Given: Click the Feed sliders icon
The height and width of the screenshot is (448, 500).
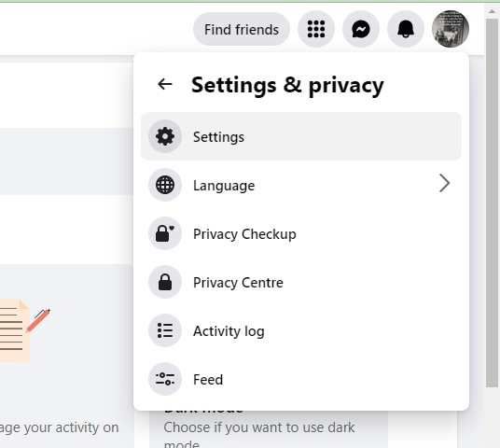Looking at the screenshot, I should click(x=165, y=379).
